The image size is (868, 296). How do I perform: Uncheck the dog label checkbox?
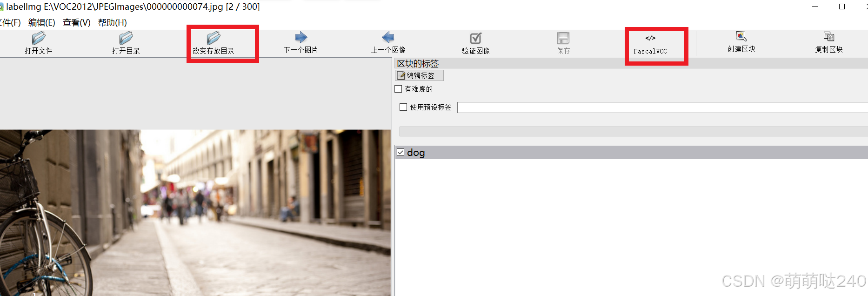click(401, 153)
